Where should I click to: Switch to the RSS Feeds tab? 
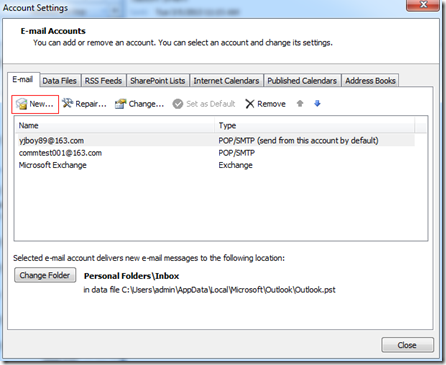tap(103, 81)
